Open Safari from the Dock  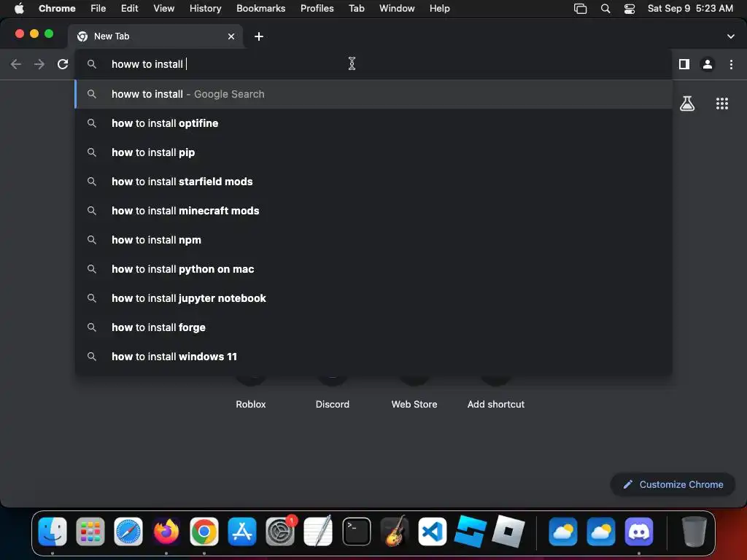(128, 532)
